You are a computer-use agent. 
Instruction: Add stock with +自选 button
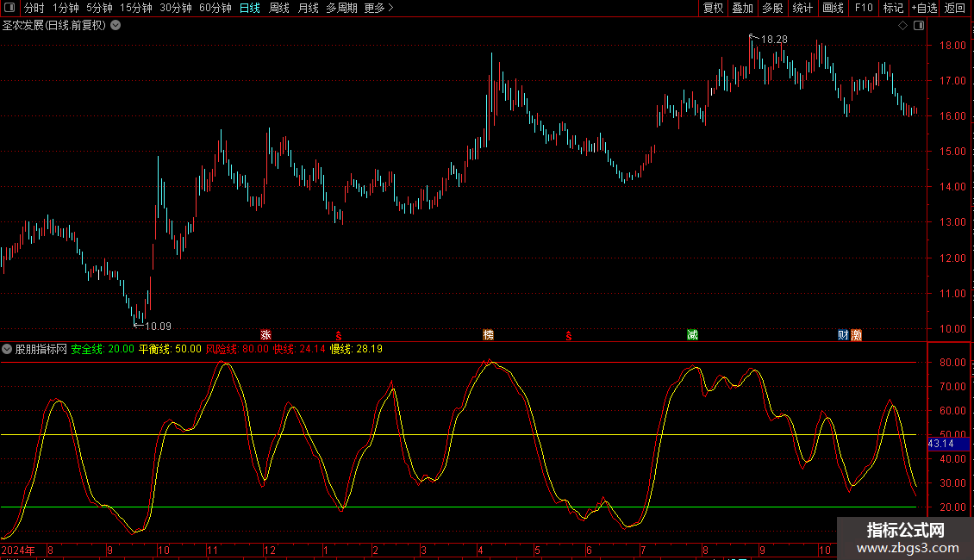[924, 8]
